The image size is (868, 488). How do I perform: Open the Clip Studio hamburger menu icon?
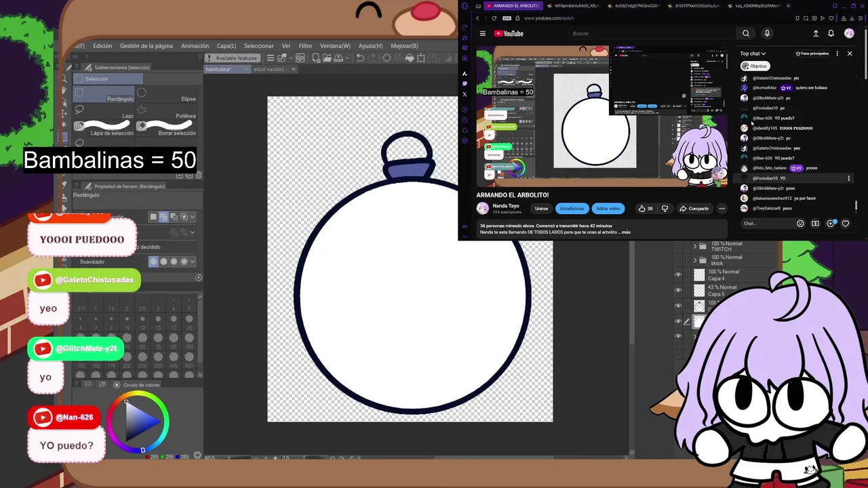pos(270,58)
